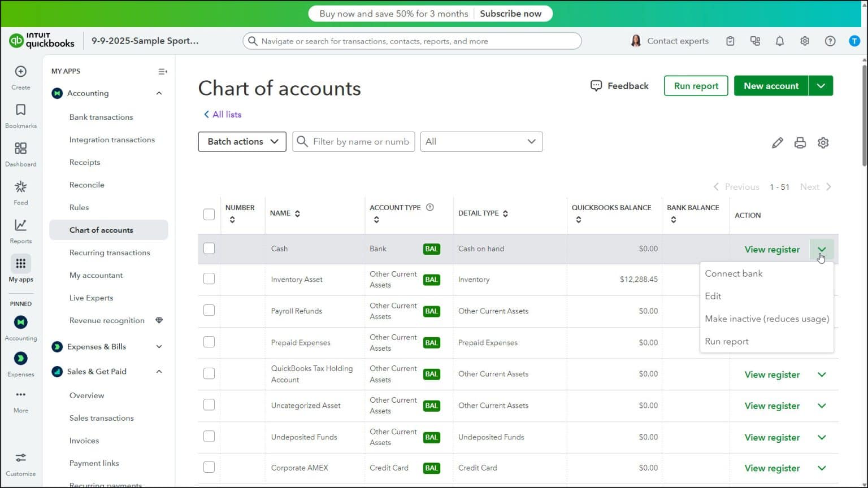The width and height of the screenshot is (868, 488).
Task: Click the print icon above the table
Action: (800, 143)
